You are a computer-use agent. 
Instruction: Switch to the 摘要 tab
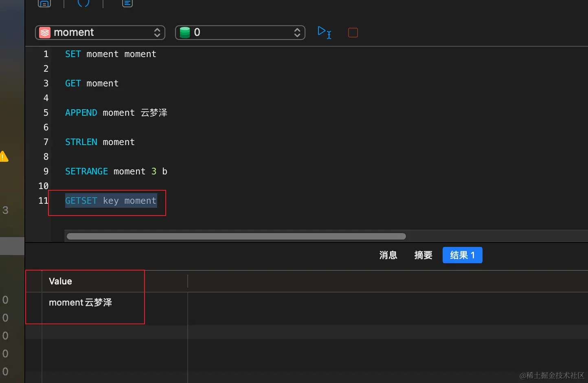[423, 255]
